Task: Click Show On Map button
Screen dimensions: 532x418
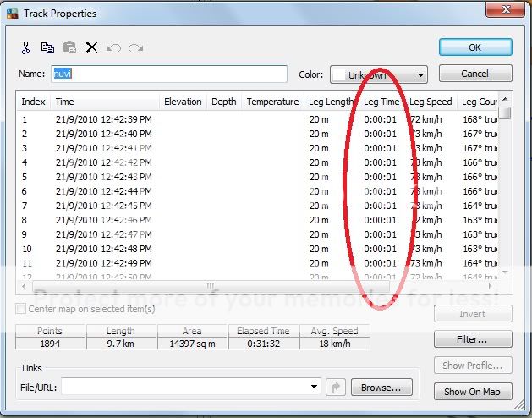Action: point(473,392)
